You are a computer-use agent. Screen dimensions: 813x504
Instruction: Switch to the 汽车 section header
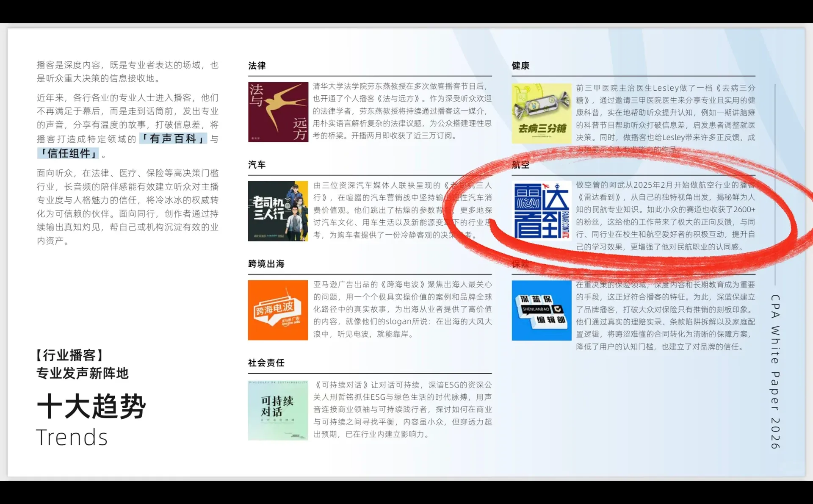tap(256, 165)
